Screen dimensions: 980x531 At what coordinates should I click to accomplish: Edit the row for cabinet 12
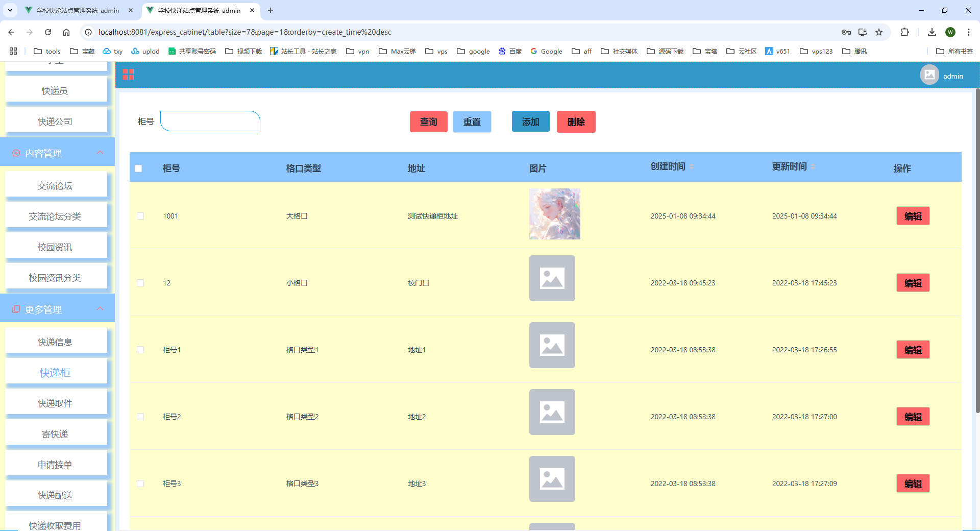[913, 283]
